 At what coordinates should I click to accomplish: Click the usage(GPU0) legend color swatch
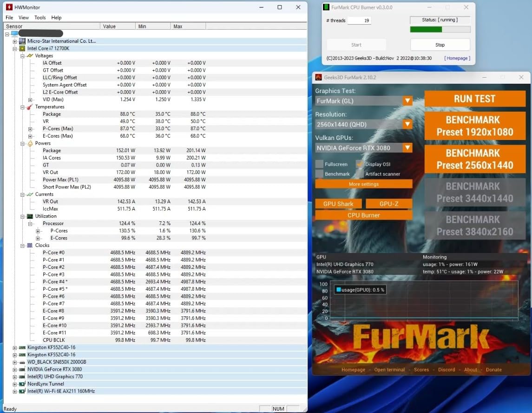338,290
